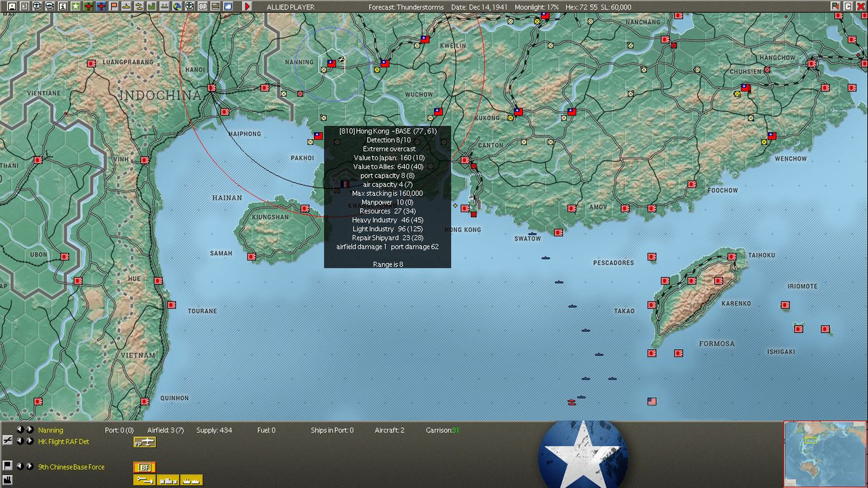Click the 'ALLIED PLAYER' label
Screen dimensions: 868x488
[x=291, y=7]
